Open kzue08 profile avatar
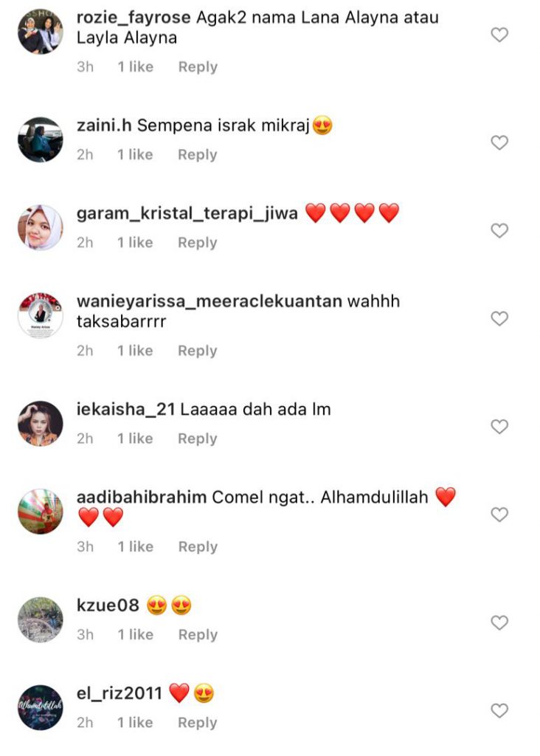540x756 pixels. [x=41, y=619]
